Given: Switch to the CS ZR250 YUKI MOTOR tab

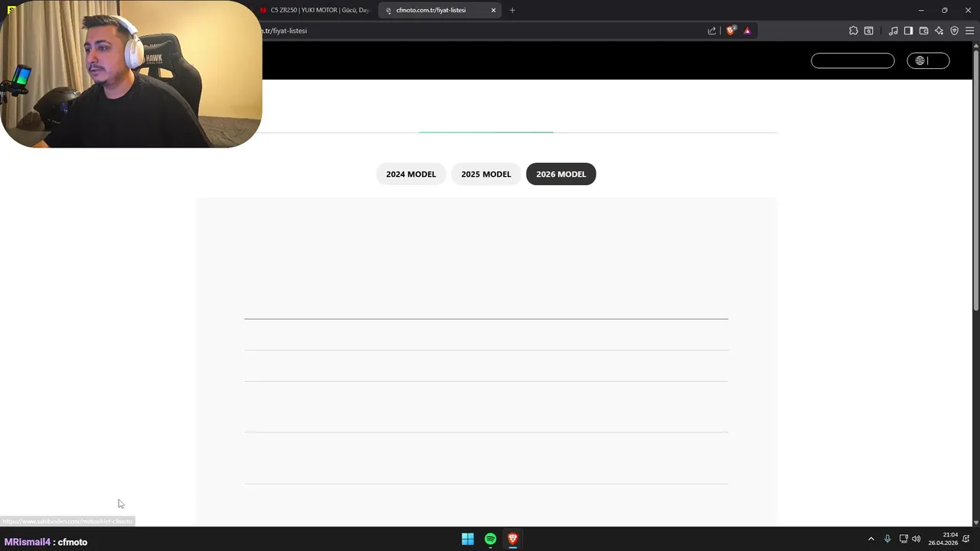Looking at the screenshot, I should [316, 10].
